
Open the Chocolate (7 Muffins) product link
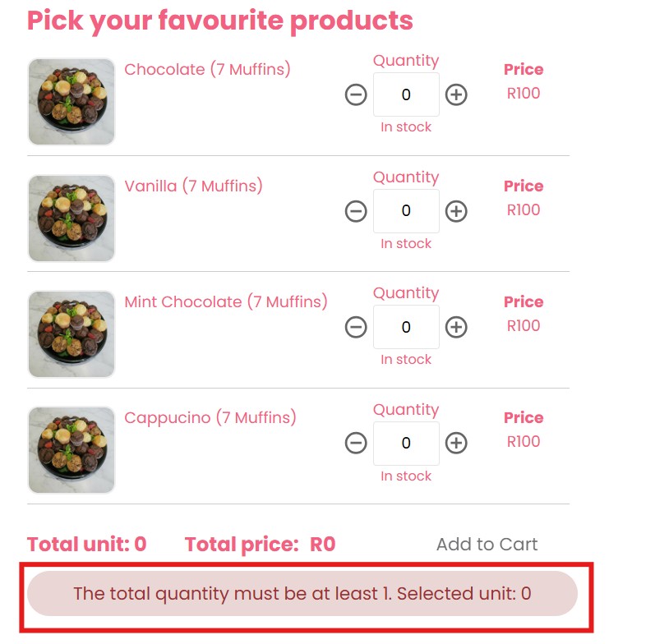point(207,70)
